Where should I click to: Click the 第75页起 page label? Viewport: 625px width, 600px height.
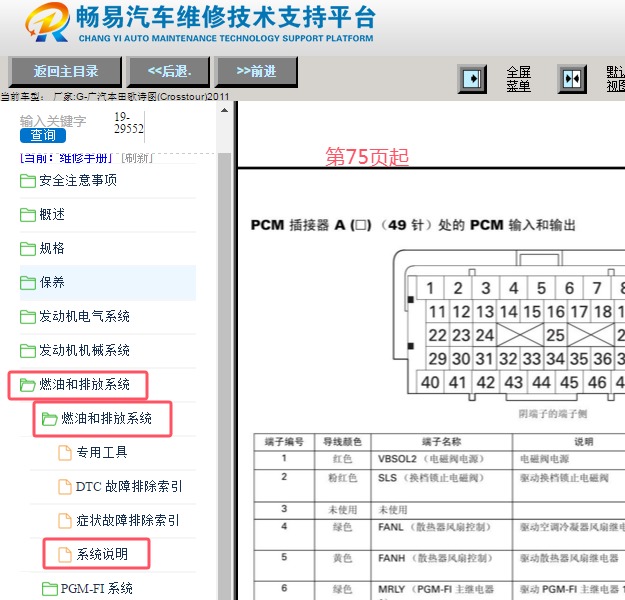(367, 157)
